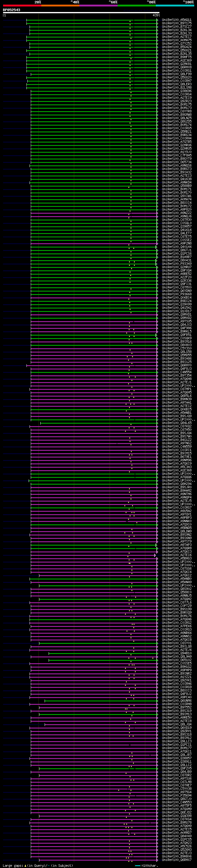The width and height of the screenshot is (197, 868).
Task: Choose hit UniRef100_Q2MK81
Action: coord(176,64)
